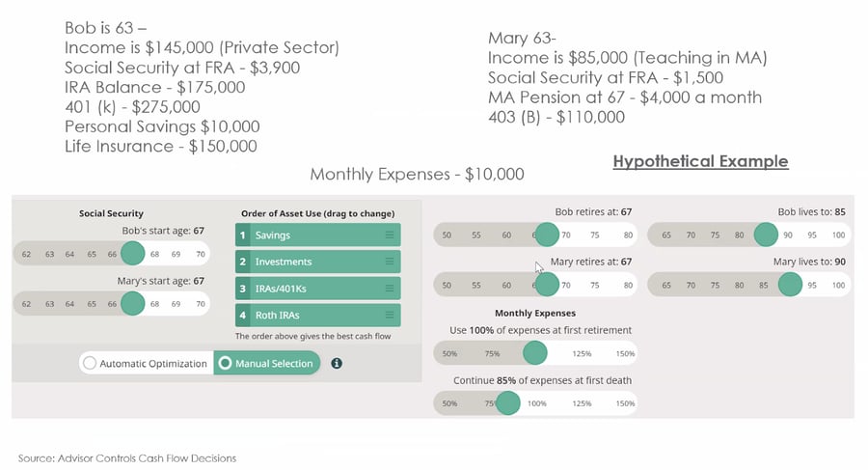Click the drag handle on Savings row

tap(390, 235)
